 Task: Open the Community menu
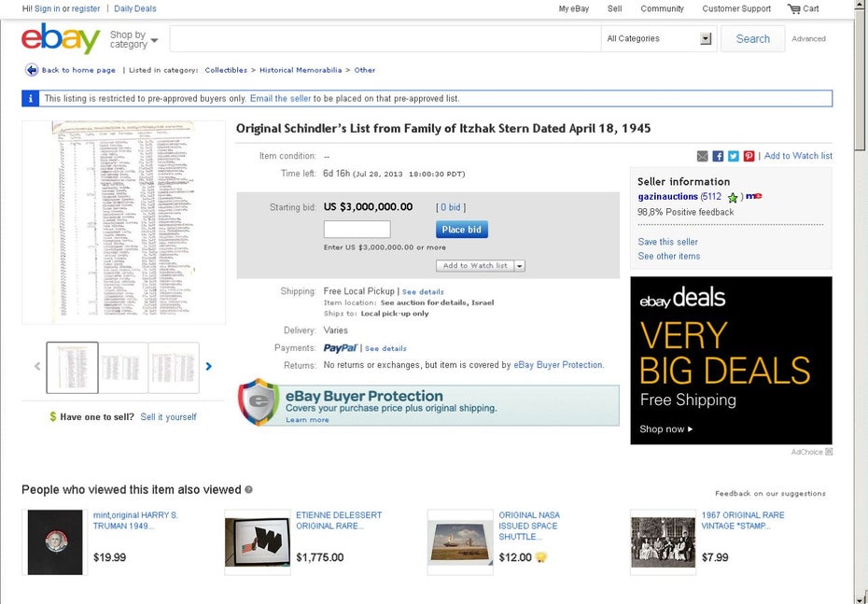click(662, 8)
